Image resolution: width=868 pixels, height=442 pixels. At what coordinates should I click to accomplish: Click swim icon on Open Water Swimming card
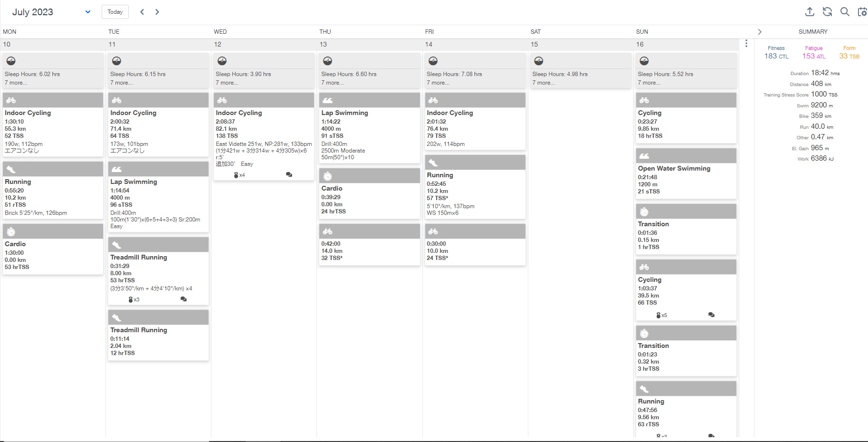coord(644,156)
